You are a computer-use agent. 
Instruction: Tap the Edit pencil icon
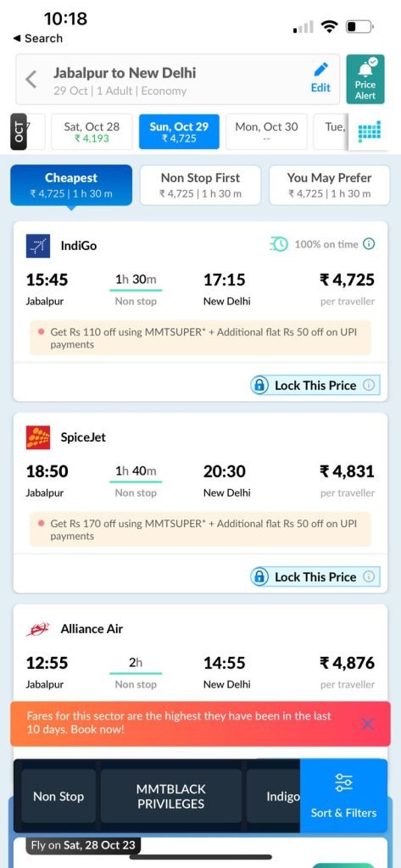pyautogui.click(x=320, y=70)
